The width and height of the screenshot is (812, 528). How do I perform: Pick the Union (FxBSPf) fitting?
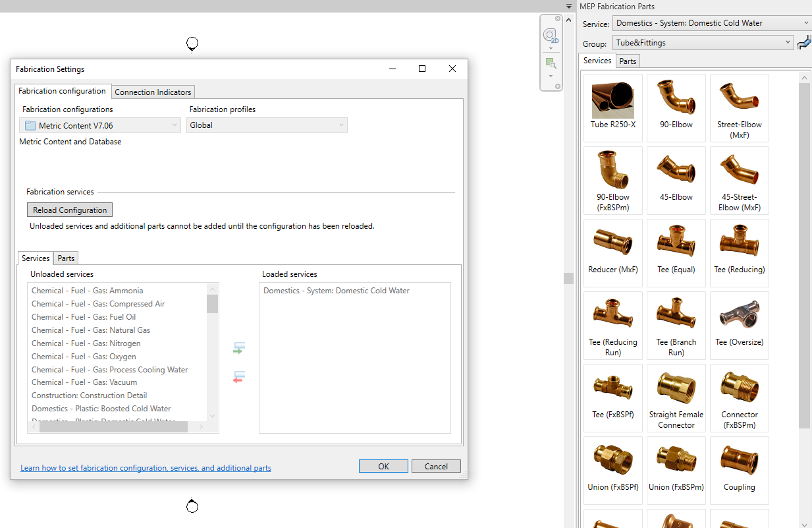pos(613,470)
